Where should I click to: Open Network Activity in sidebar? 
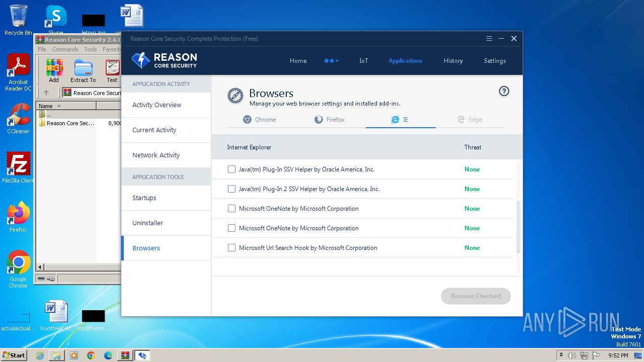pos(166,155)
